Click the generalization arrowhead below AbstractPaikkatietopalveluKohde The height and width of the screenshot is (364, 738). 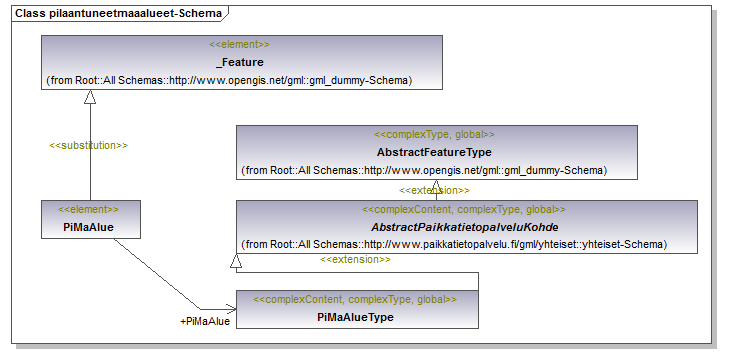click(x=236, y=260)
